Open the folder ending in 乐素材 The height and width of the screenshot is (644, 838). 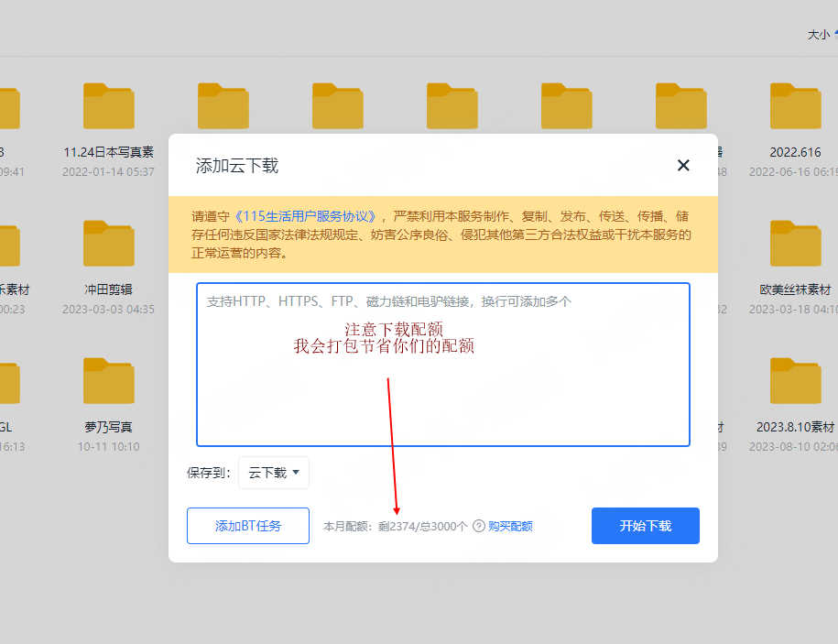tap(7, 244)
